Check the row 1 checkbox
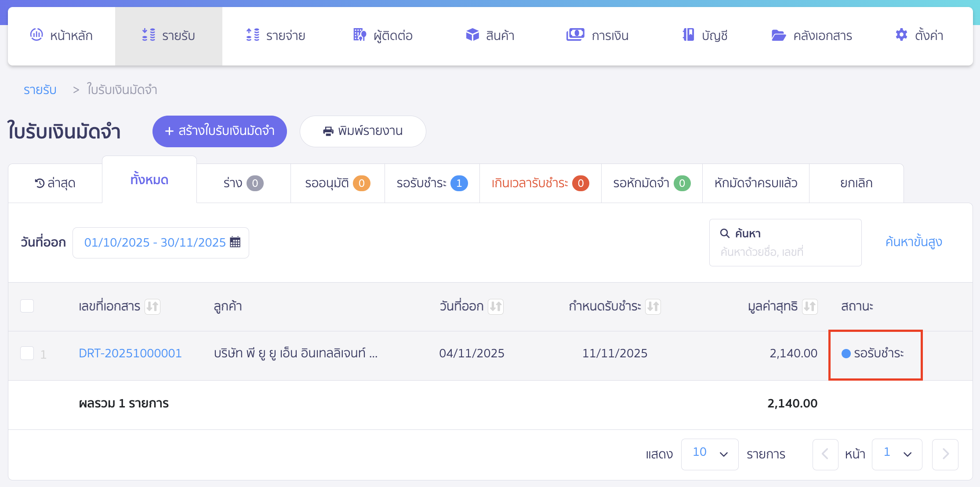 (x=27, y=353)
